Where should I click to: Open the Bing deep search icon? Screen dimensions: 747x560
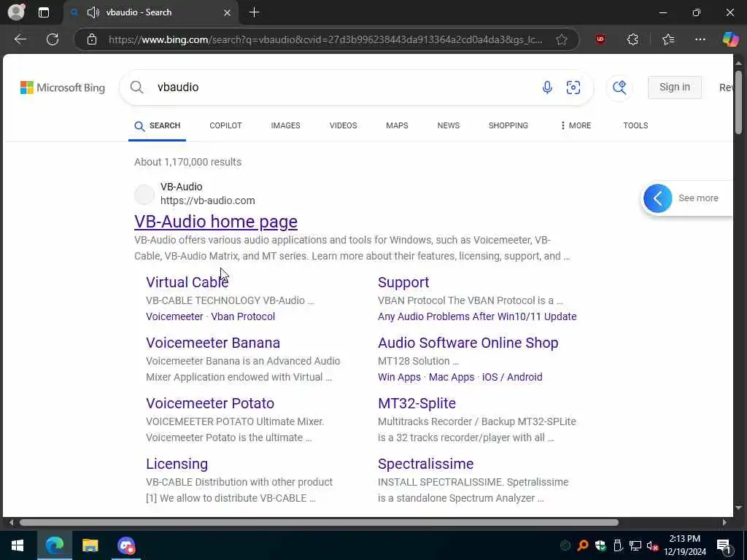(x=619, y=87)
